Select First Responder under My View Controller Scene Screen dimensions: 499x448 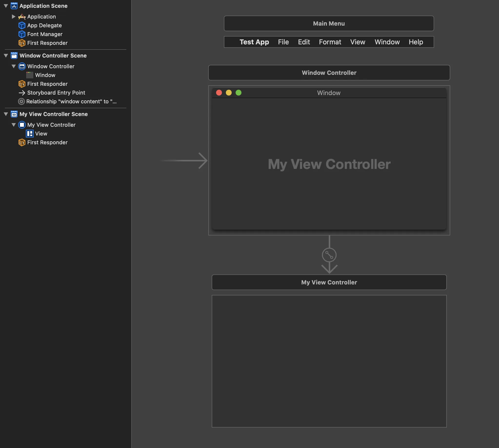tap(47, 143)
